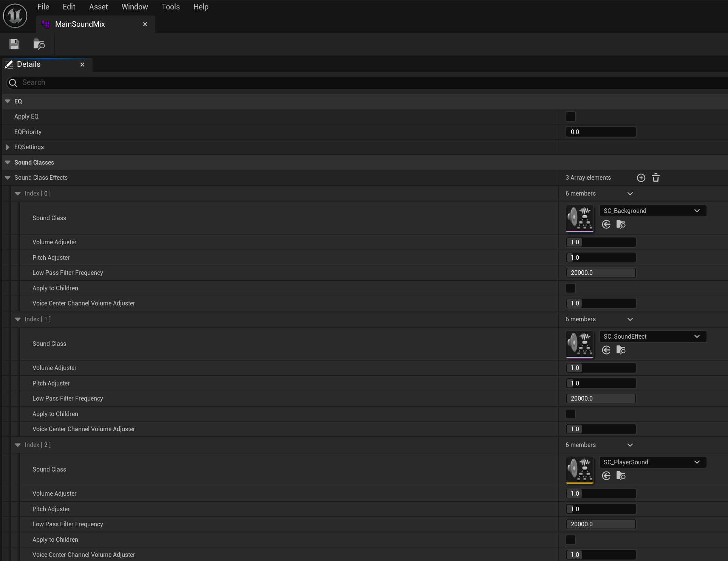Click the Browse to asset toolbar icon
This screenshot has width=728, height=561.
(39, 44)
